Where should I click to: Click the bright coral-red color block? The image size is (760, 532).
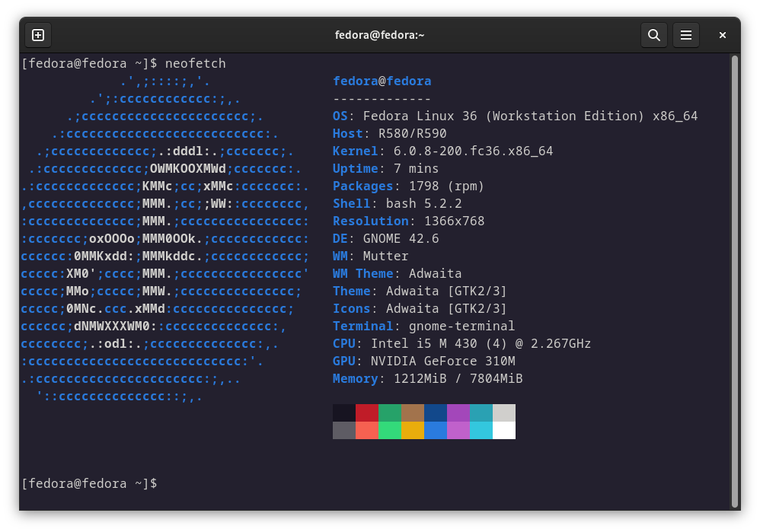367,430
